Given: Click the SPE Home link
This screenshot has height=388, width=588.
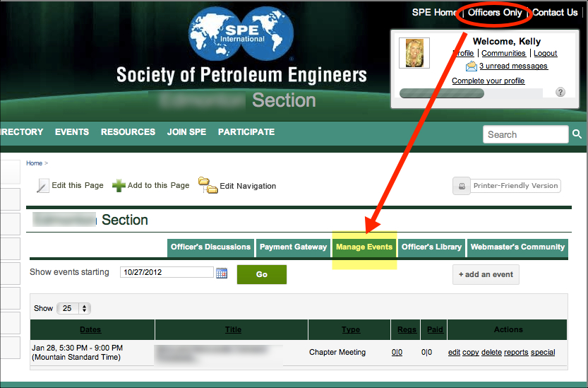Looking at the screenshot, I should tap(434, 13).
